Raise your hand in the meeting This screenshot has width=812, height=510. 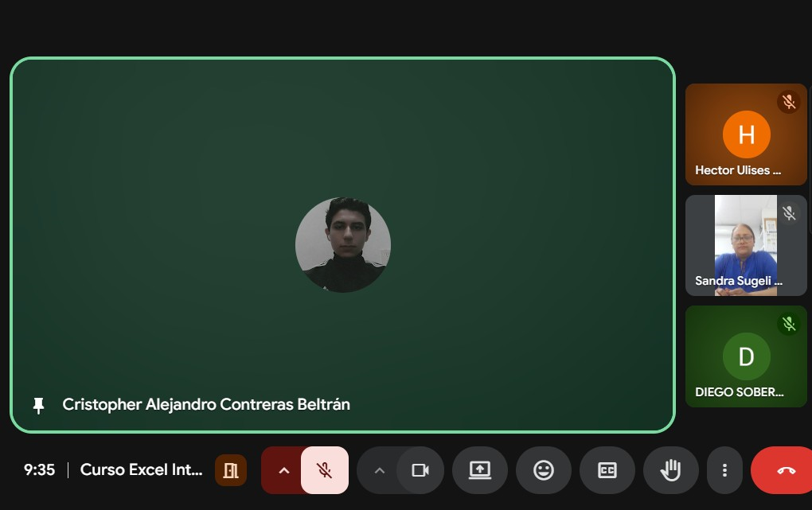point(670,470)
